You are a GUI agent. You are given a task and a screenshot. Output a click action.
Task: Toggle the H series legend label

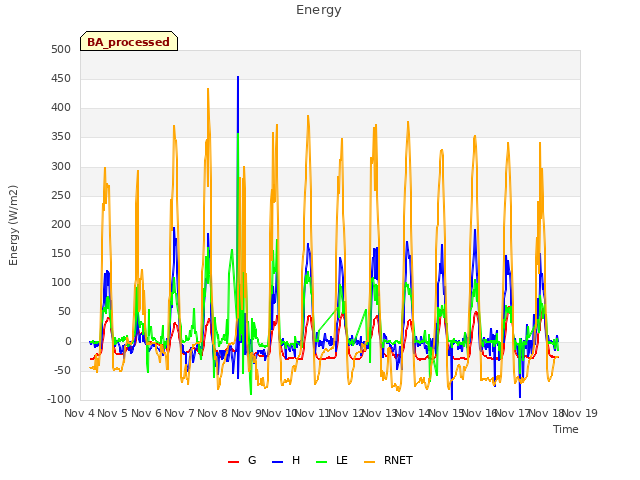coord(296,460)
